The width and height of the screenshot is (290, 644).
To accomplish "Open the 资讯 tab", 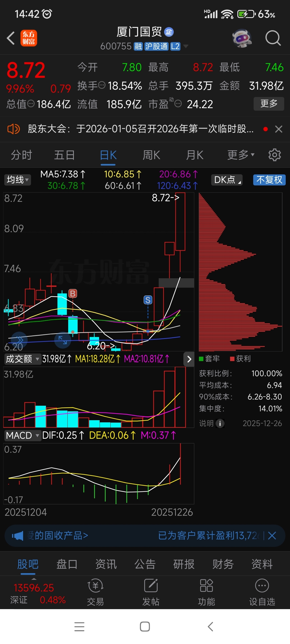I will coord(106,564).
